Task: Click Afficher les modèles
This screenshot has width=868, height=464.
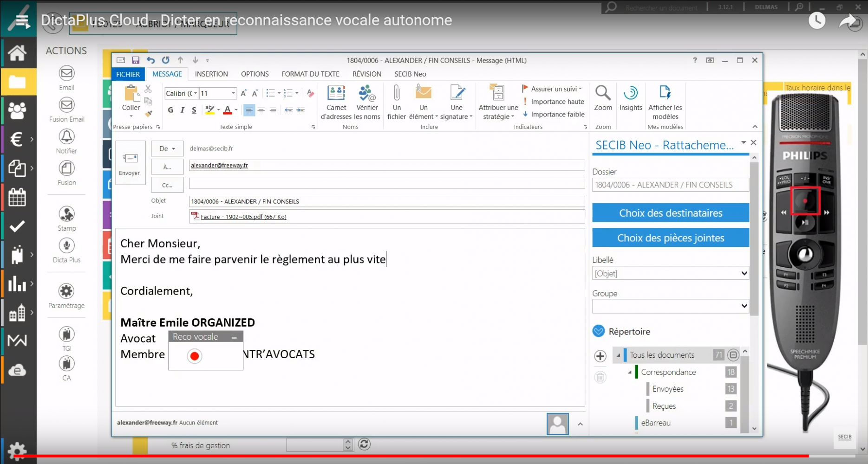Action: (665, 103)
